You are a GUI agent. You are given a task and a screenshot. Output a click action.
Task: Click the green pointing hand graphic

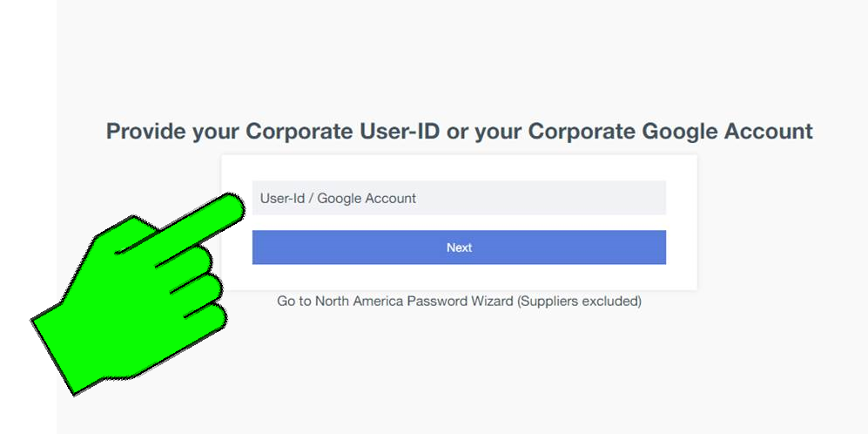(x=131, y=288)
